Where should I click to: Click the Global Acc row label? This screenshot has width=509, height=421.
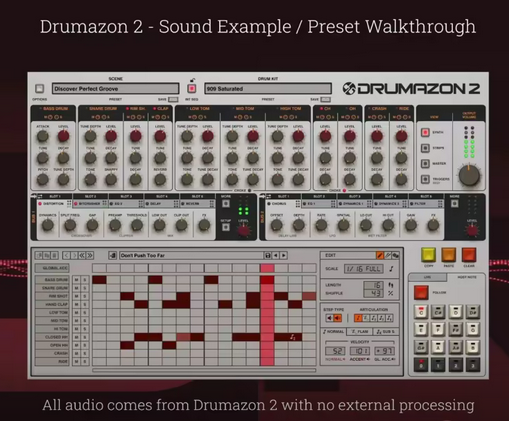point(52,268)
